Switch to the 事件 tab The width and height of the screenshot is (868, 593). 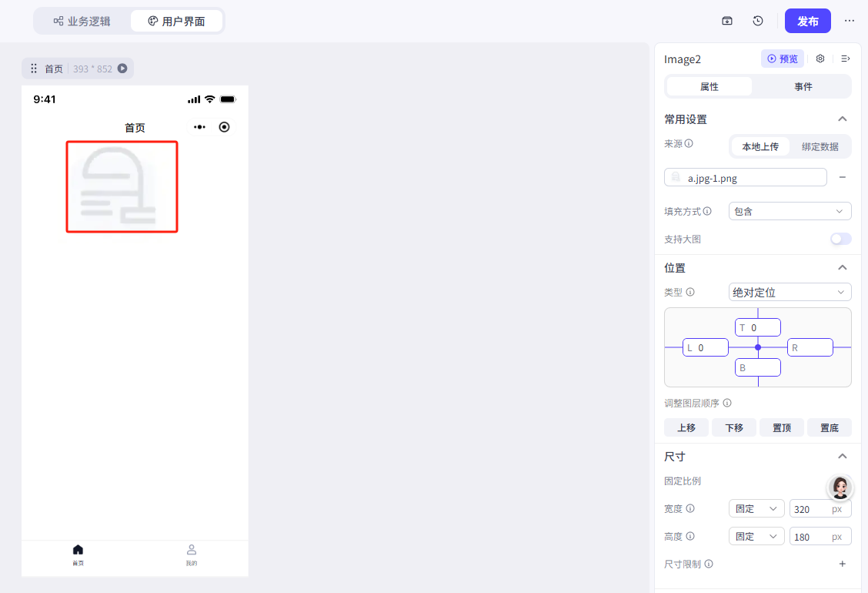pos(803,86)
